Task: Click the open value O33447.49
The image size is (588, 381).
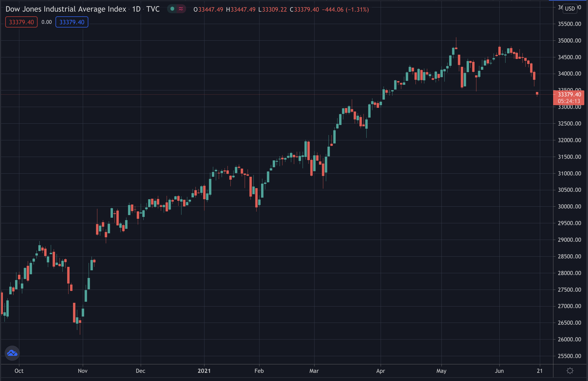Action: [x=208, y=10]
